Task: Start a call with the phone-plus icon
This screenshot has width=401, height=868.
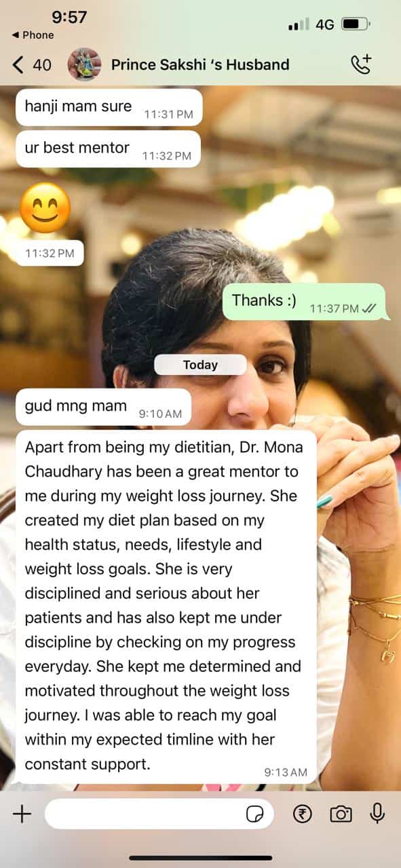Action: click(361, 64)
